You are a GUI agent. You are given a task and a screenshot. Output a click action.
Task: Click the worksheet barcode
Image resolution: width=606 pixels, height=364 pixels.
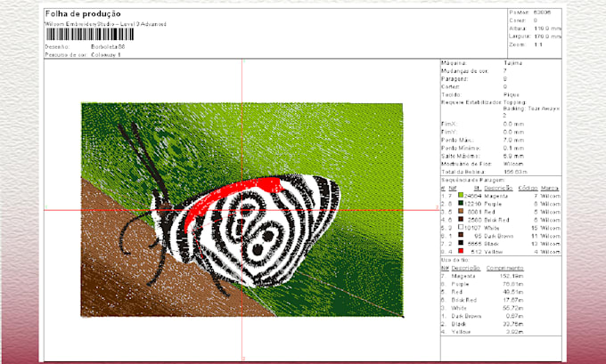90,34
